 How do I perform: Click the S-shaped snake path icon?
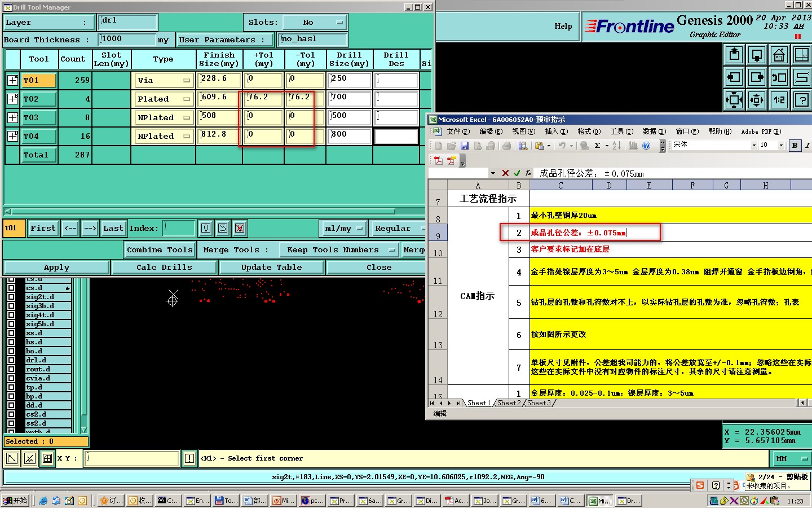(801, 77)
